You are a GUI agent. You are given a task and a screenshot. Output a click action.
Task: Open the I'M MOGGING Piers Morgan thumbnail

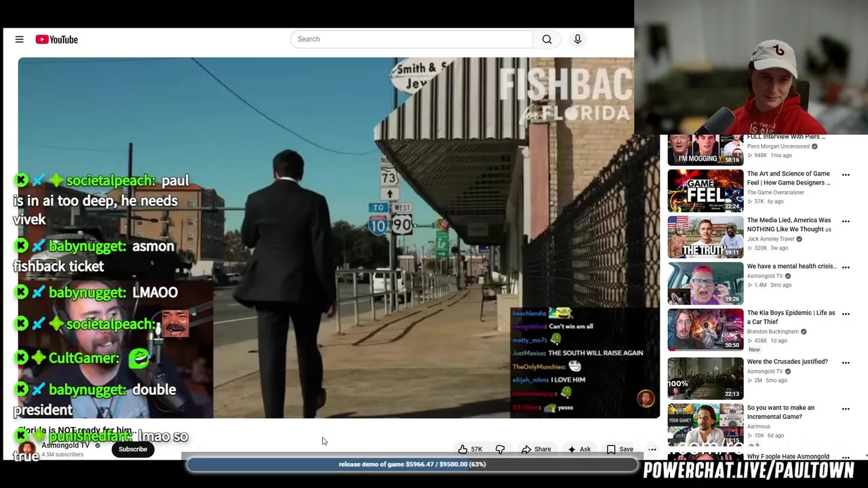[705, 150]
